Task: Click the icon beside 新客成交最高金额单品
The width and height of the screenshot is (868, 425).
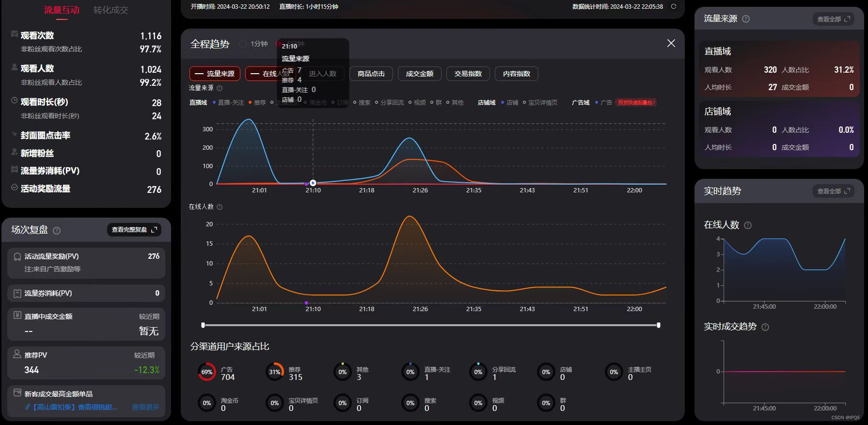Action: click(x=17, y=393)
